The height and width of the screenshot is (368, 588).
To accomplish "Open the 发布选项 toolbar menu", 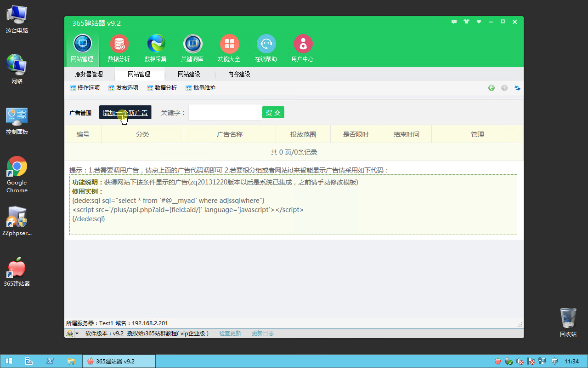I will 123,88.
